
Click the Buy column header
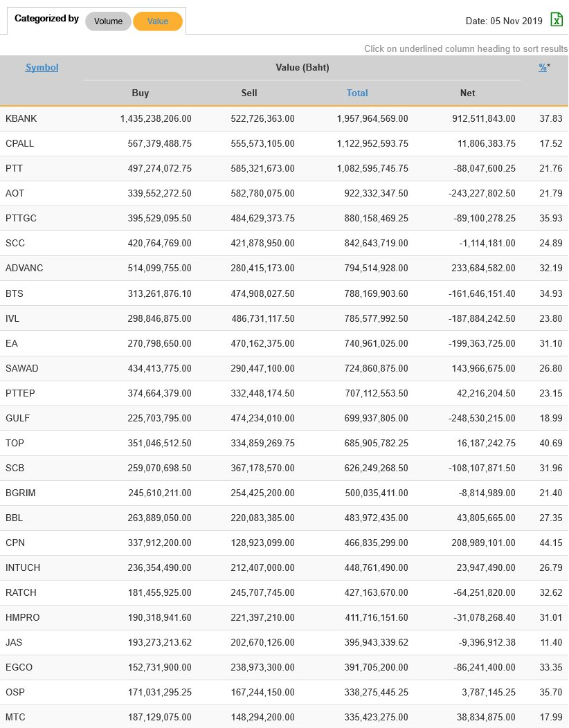141,93
